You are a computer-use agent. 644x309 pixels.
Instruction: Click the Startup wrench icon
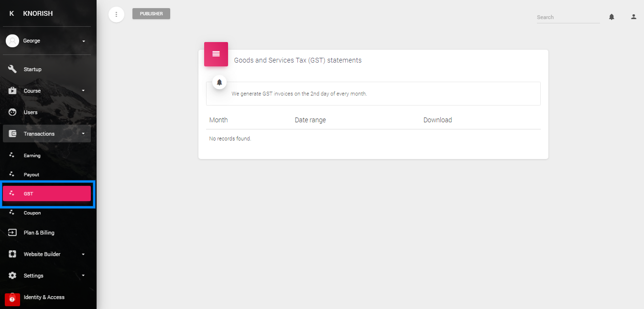coord(12,69)
